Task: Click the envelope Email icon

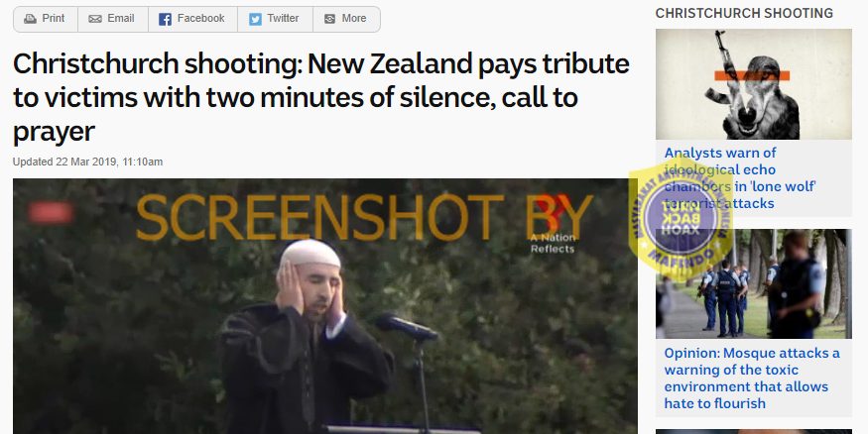Action: coord(95,19)
